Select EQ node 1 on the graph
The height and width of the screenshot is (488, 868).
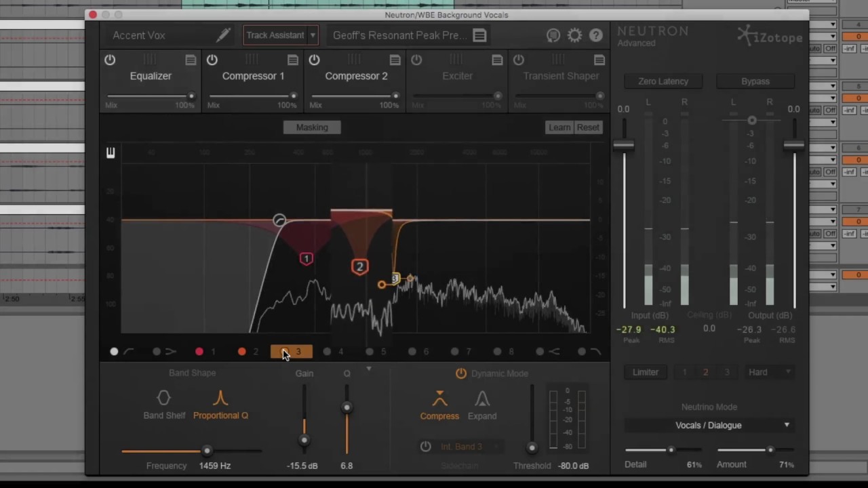tap(306, 258)
